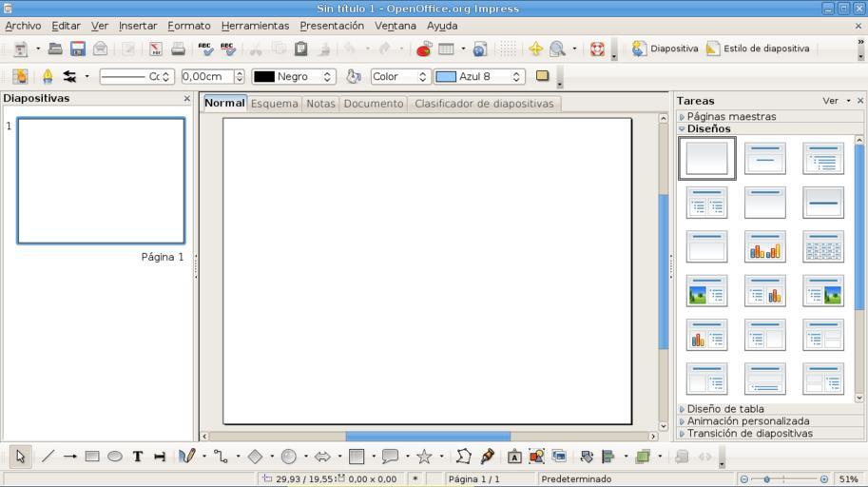Toggle the display grid icon
The image size is (868, 487).
coord(508,49)
